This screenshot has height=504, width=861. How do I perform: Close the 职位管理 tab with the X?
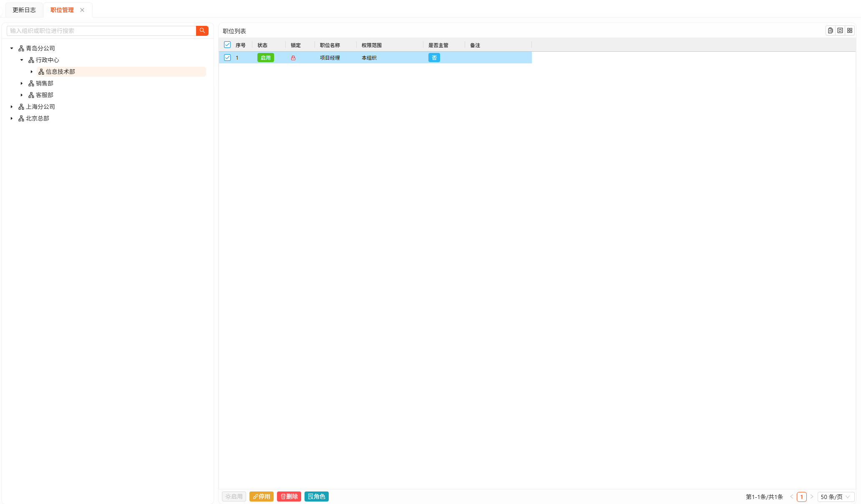82,10
